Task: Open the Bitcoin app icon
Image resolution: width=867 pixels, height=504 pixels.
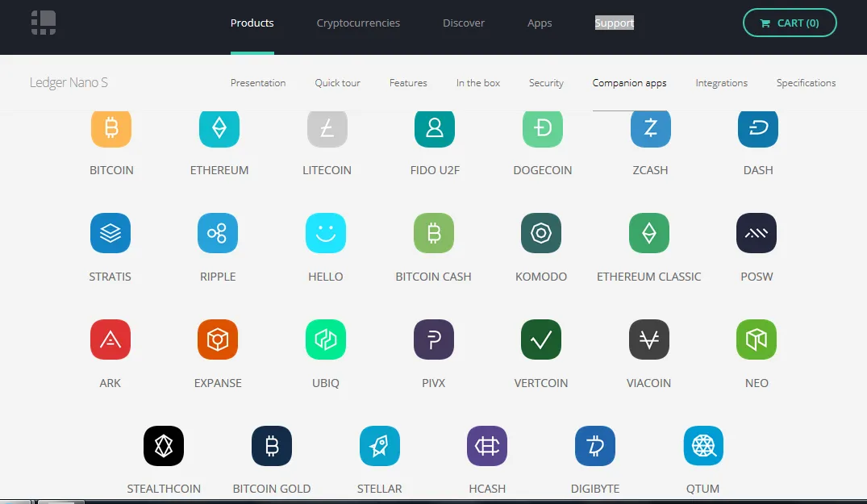Action: click(111, 129)
